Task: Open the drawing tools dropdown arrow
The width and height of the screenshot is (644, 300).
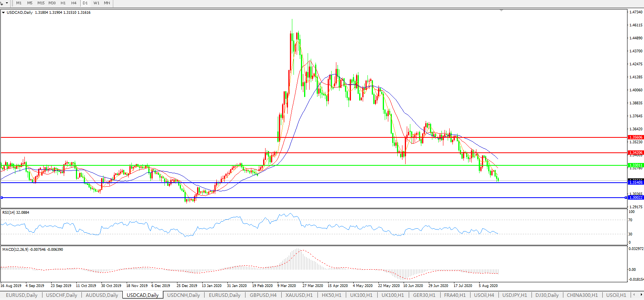Action: click(x=7, y=3)
